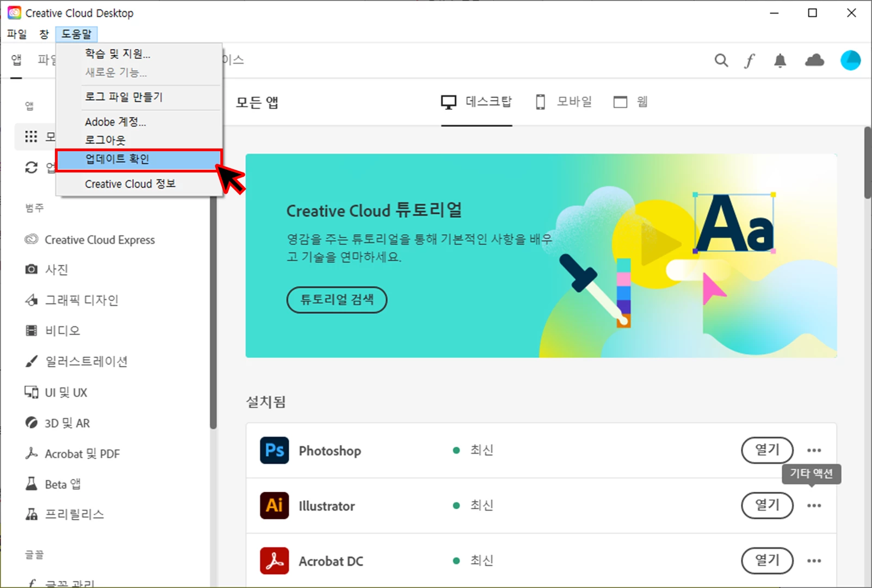Choose 학습 및 지원... menu entry

139,53
